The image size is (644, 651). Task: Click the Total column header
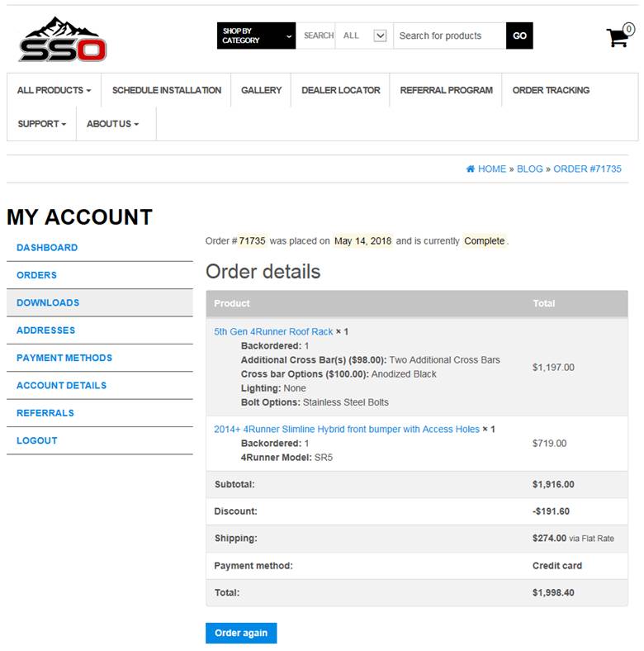tap(543, 303)
